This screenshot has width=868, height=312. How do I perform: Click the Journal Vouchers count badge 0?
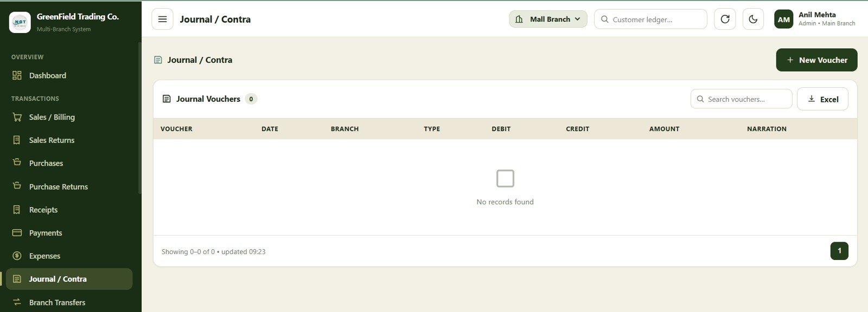[x=251, y=99]
